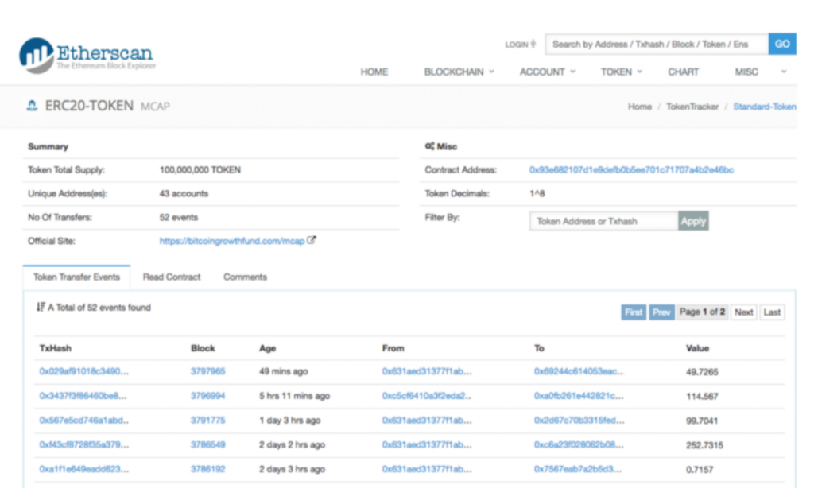Click the LOGIN link
The height and width of the screenshot is (504, 814).
click(x=517, y=45)
